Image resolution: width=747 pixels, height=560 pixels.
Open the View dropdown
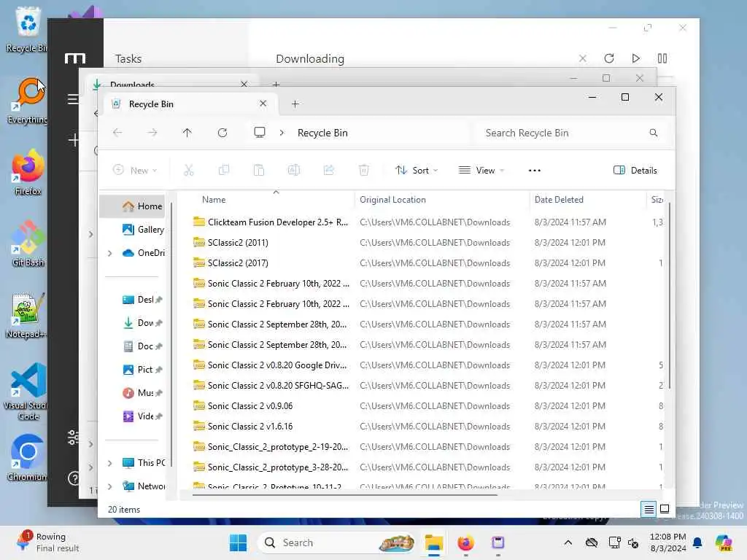tap(481, 170)
